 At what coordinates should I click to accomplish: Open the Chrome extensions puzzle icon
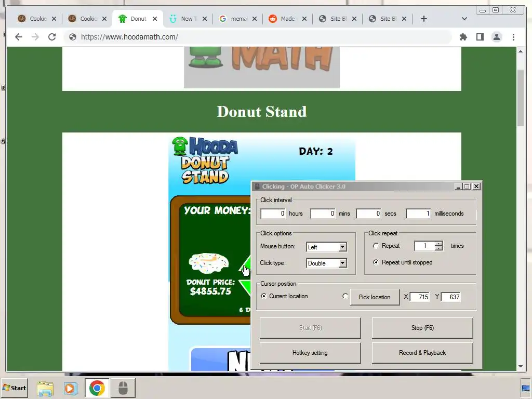[x=463, y=37]
